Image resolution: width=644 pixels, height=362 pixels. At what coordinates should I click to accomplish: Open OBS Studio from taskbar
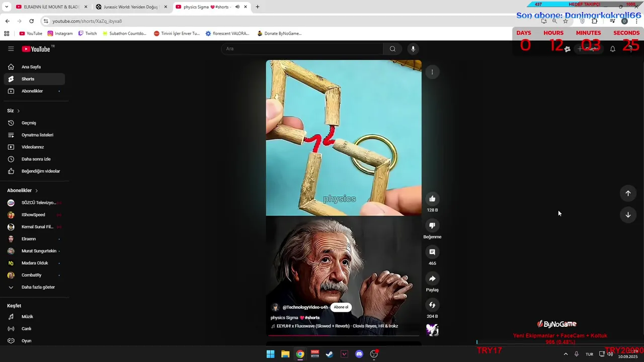coord(374,354)
